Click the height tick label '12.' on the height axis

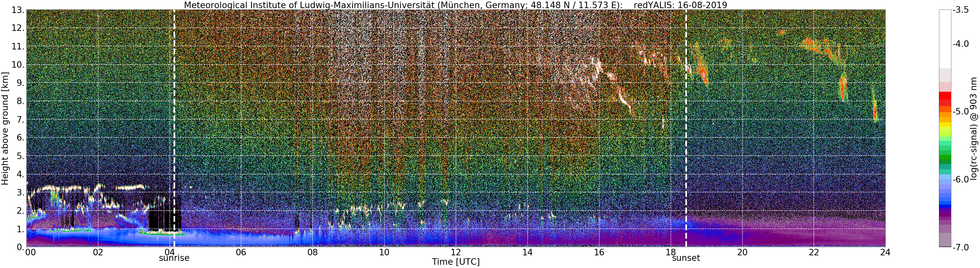coord(18,28)
